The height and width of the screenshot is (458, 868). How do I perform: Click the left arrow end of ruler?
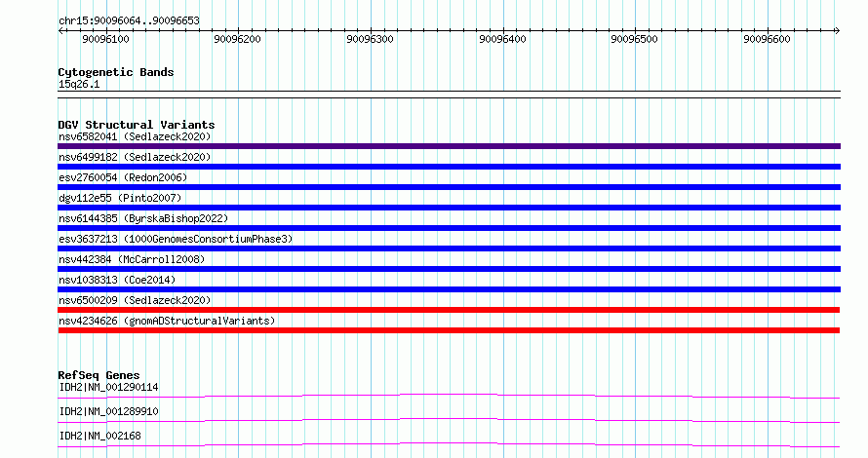tap(60, 31)
